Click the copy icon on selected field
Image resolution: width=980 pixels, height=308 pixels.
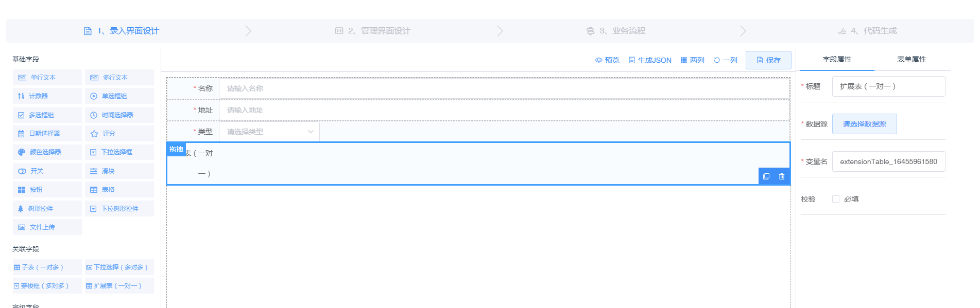(766, 176)
